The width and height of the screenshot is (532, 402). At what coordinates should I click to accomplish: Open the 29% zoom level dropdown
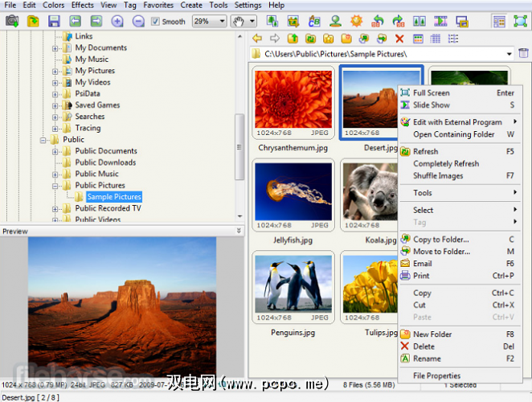[221, 22]
